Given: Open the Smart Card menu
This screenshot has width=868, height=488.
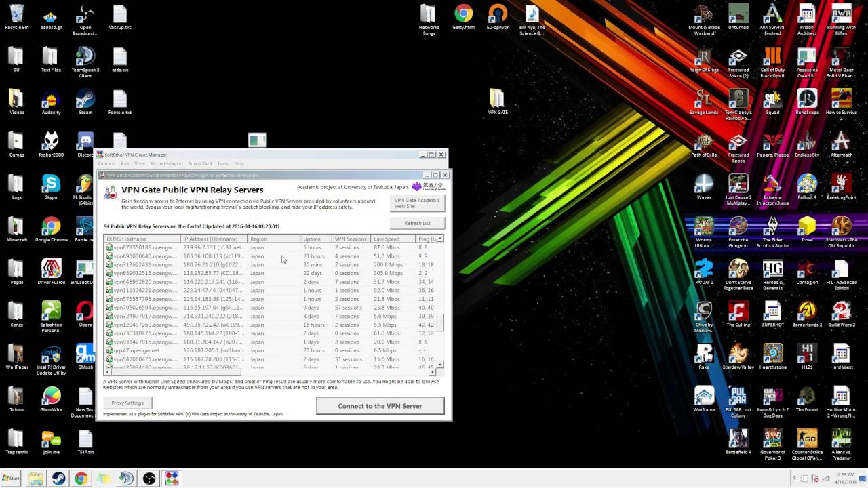Looking at the screenshot, I should [200, 163].
